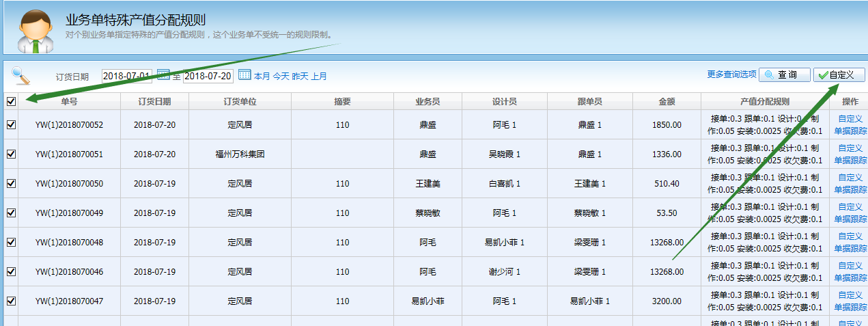Filter by 本月 quick date link
Image resolution: width=868 pixels, height=326 pixels.
click(x=262, y=77)
